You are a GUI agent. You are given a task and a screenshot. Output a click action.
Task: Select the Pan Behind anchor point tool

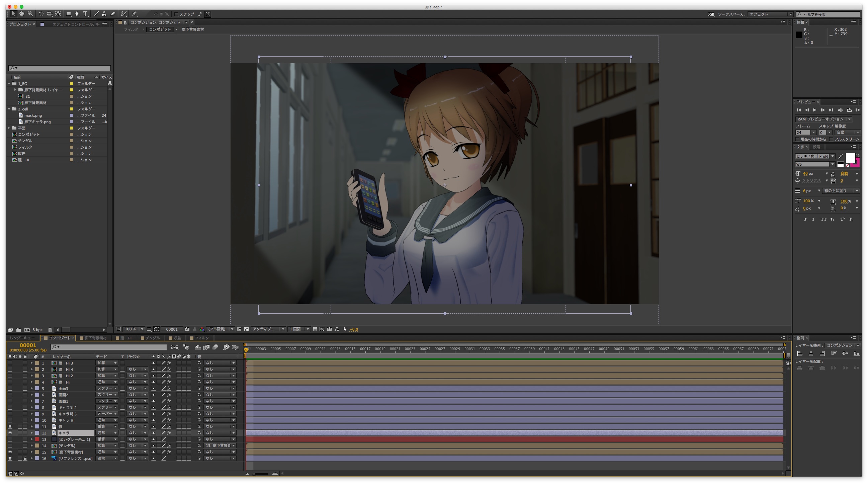point(58,14)
